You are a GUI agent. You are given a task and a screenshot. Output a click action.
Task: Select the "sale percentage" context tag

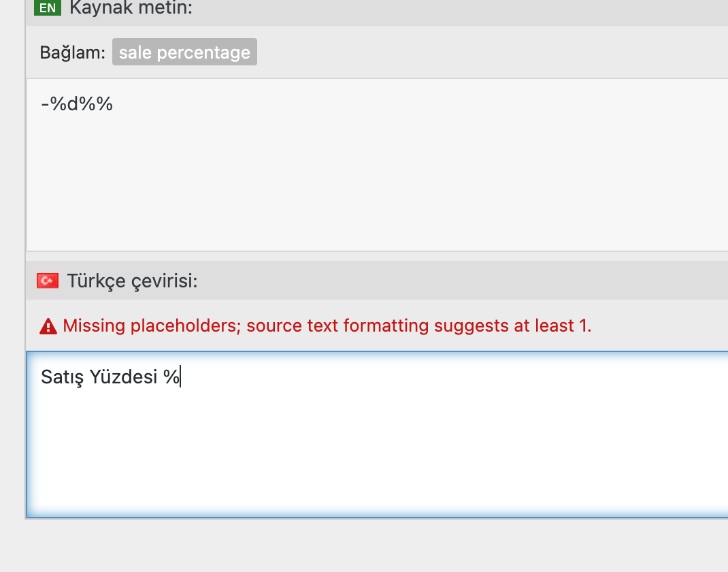pyautogui.click(x=184, y=52)
